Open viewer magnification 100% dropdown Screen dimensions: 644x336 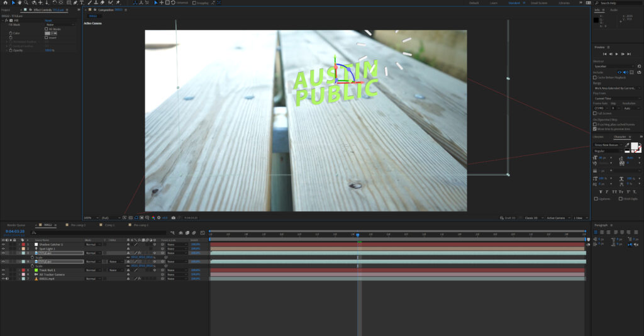(91, 218)
